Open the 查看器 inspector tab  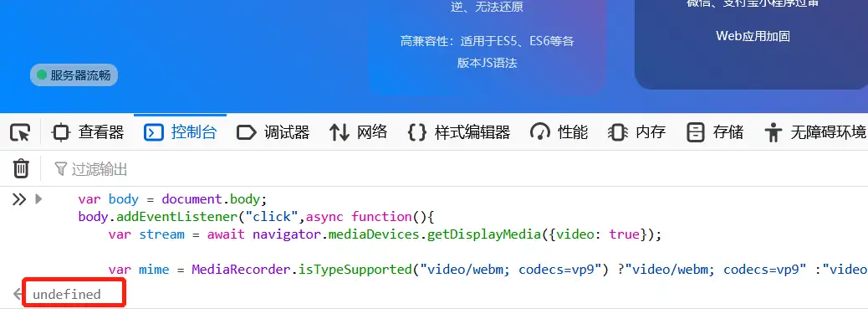pyautogui.click(x=88, y=132)
